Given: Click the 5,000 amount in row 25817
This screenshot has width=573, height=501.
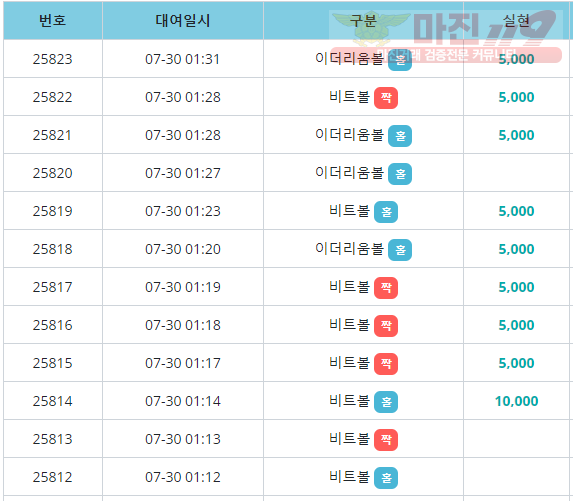Looking at the screenshot, I should tap(516, 287).
